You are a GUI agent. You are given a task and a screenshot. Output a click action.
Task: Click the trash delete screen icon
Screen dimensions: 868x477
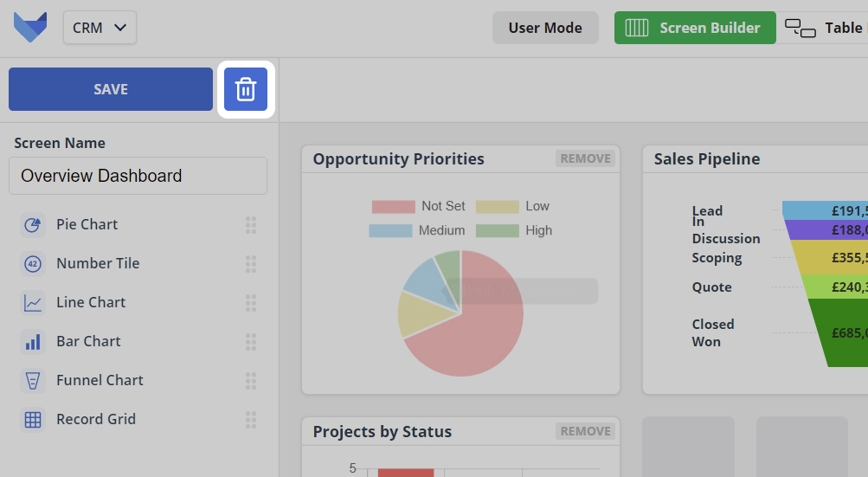point(246,89)
